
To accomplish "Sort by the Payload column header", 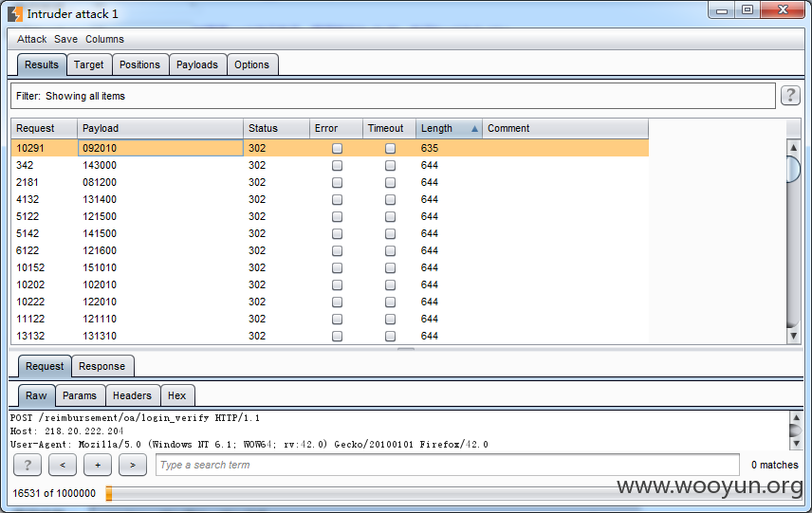I will (160, 128).
